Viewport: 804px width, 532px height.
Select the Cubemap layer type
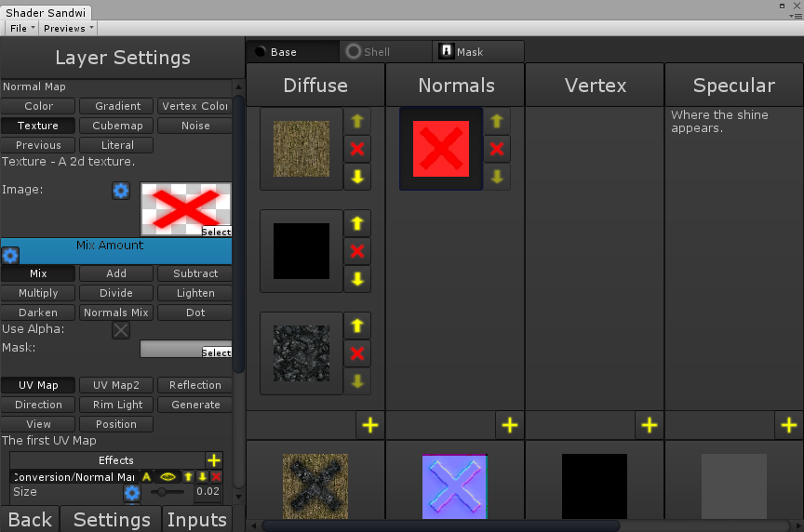117,126
